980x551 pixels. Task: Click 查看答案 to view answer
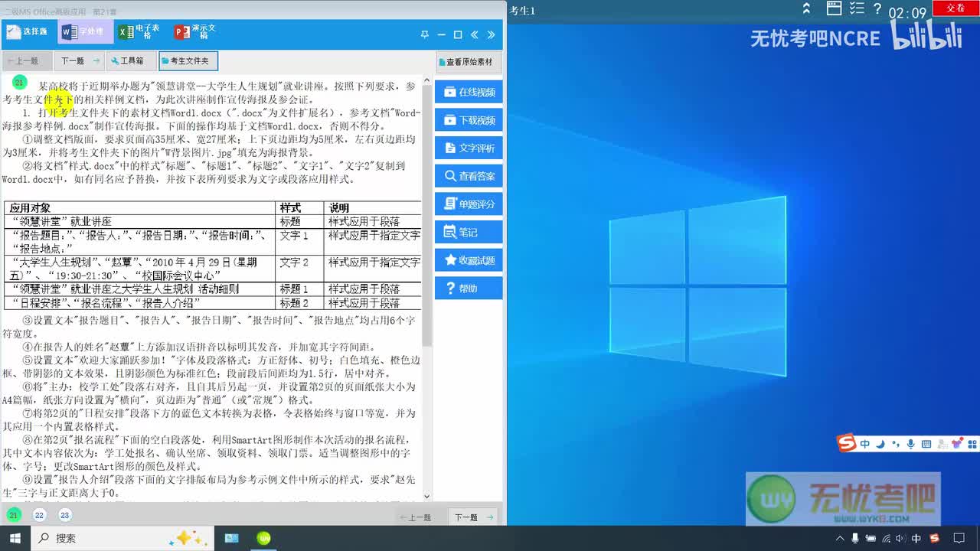pyautogui.click(x=469, y=176)
